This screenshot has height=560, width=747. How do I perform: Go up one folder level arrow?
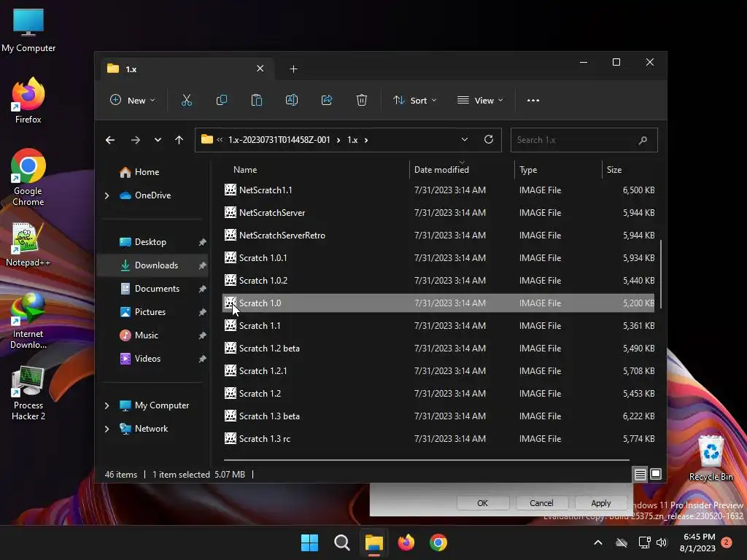pyautogui.click(x=179, y=140)
